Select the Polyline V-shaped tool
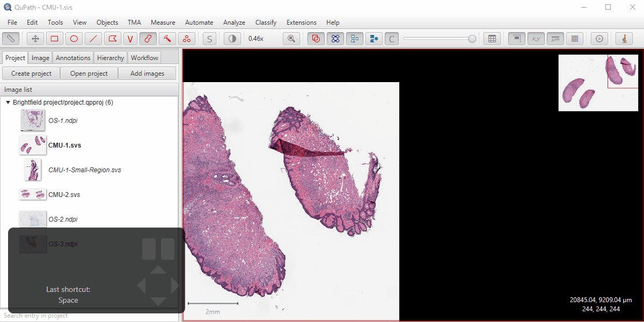Image resolution: width=644 pixels, height=322 pixels. [x=130, y=39]
